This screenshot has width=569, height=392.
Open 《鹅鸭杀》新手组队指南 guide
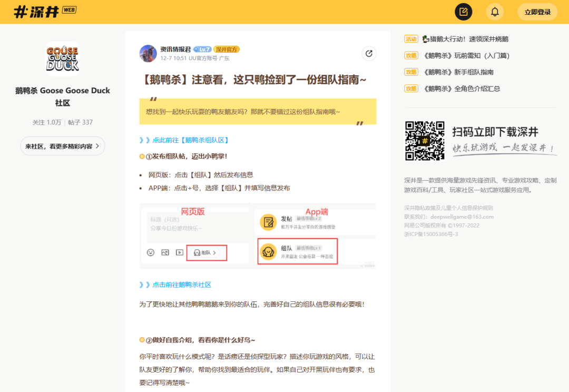459,72
